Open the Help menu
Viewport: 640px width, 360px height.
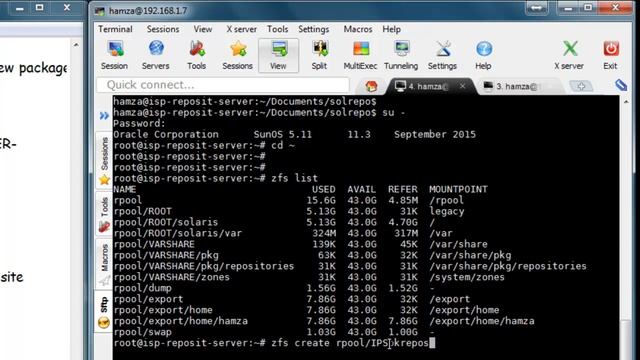(391, 29)
